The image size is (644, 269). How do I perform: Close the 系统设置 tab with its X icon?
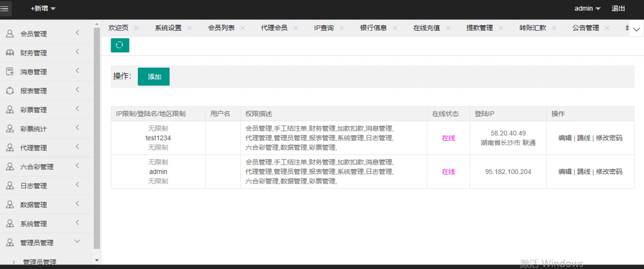click(x=189, y=28)
